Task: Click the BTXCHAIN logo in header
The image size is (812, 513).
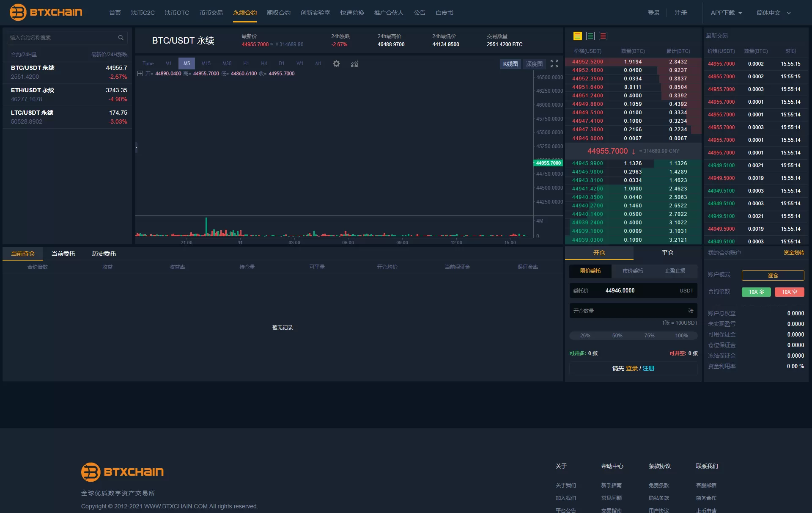Action: pyautogui.click(x=46, y=12)
